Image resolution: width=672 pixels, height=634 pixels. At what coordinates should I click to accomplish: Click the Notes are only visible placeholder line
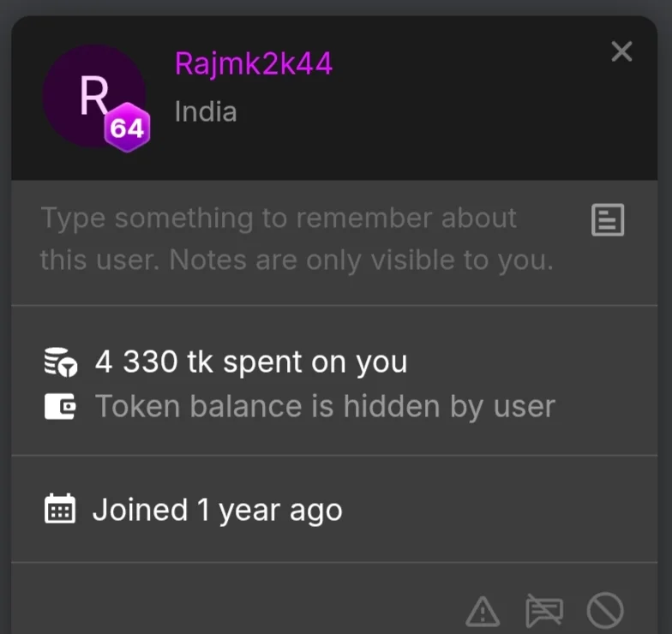(297, 260)
